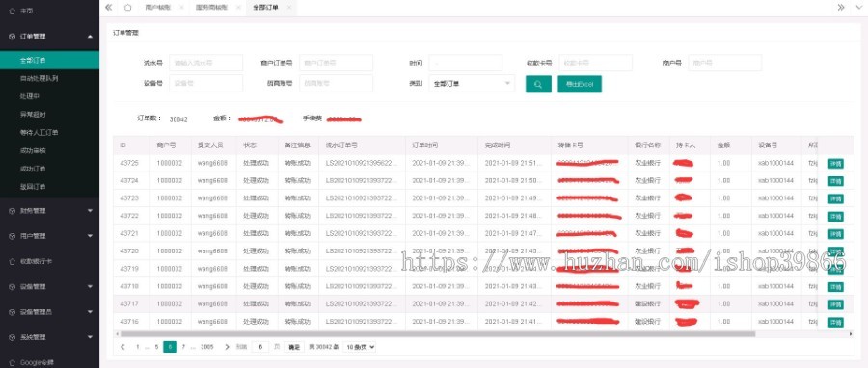Open the 类别 全部订单 dropdown
This screenshot has height=368, width=868.
(x=472, y=84)
